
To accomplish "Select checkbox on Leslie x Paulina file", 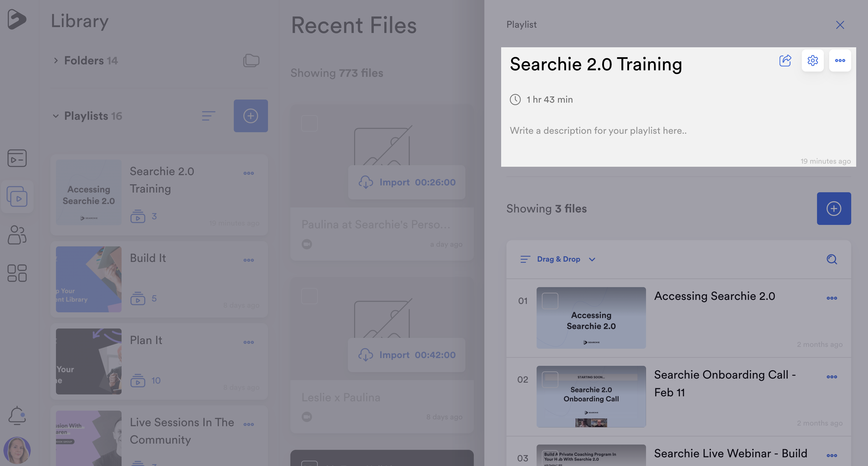I will point(309,296).
